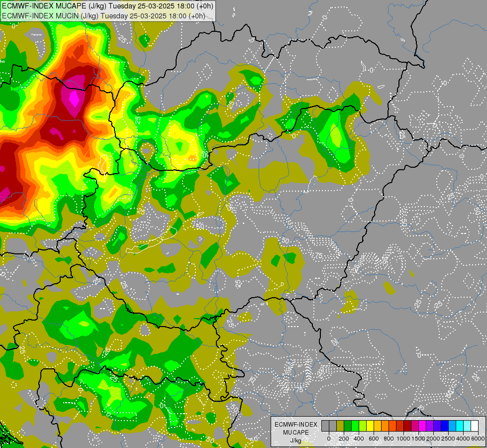
Task: Click the legend value label 6000
Action: click(478, 439)
